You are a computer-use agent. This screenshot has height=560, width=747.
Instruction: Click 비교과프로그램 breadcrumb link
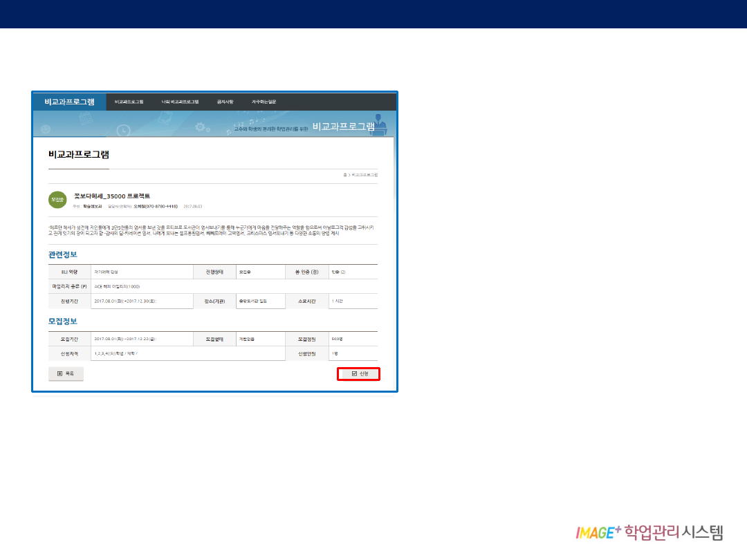365,176
